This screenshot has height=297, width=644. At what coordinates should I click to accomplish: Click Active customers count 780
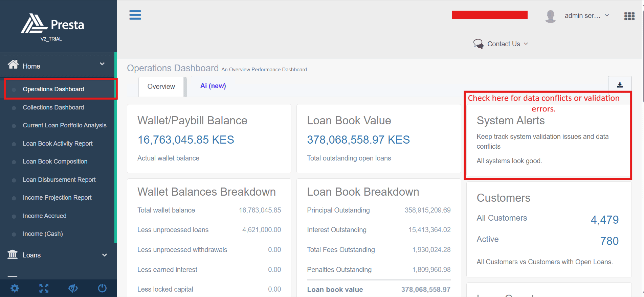(x=609, y=241)
